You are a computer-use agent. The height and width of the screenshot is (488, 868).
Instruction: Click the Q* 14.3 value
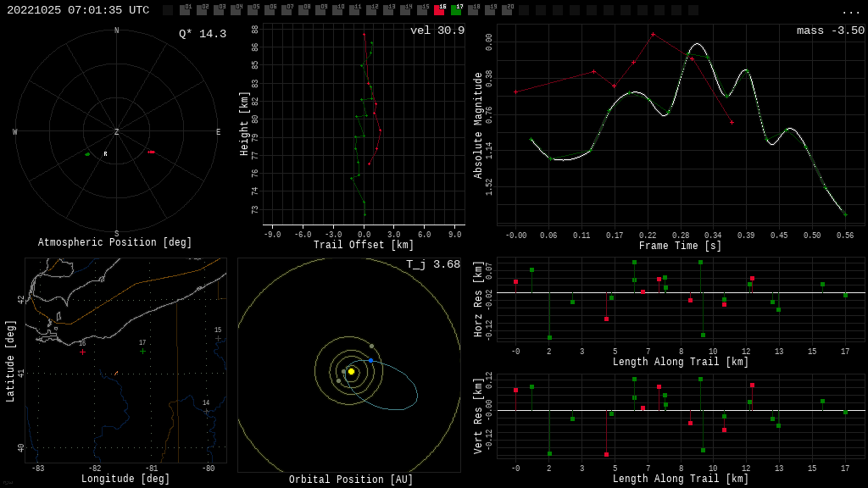[203, 34]
